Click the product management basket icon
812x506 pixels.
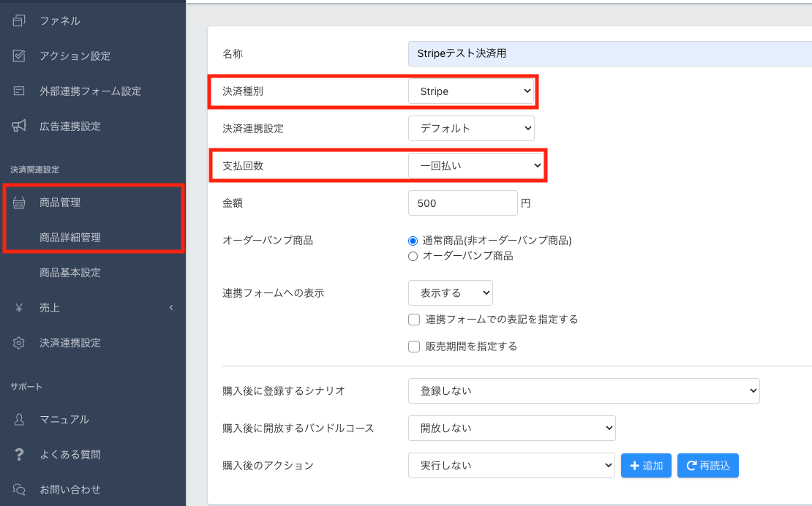pyautogui.click(x=20, y=203)
